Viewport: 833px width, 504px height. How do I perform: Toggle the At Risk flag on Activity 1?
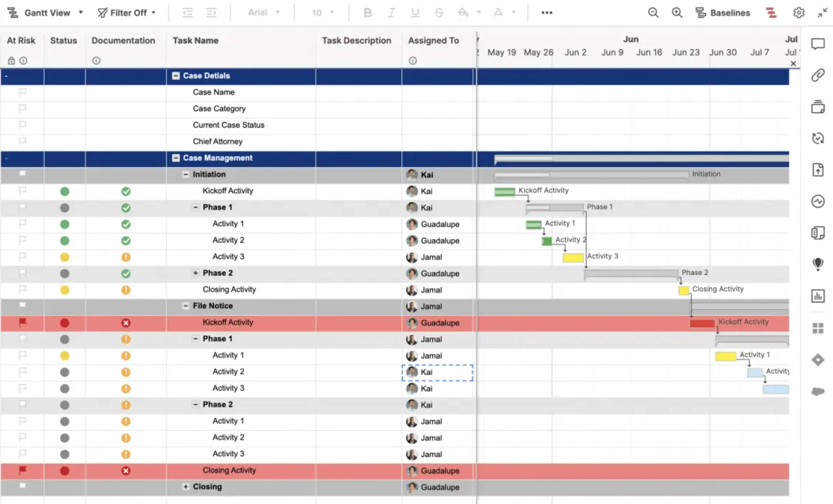pos(22,224)
